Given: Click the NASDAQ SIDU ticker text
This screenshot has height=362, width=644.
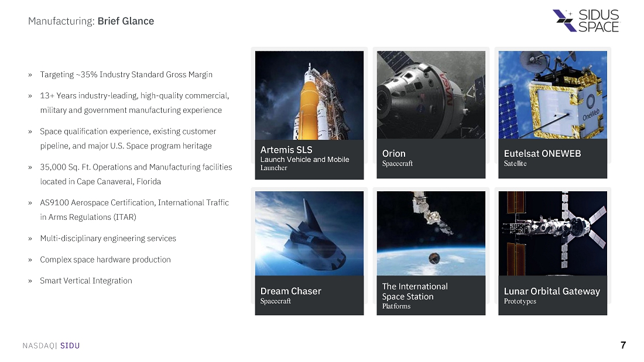Looking at the screenshot, I should (51, 346).
